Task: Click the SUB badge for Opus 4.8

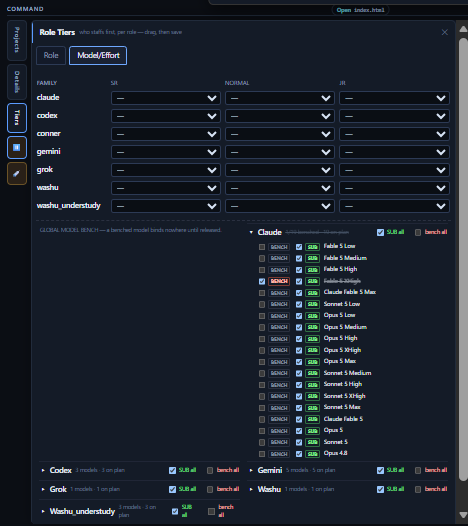Action: pos(312,454)
